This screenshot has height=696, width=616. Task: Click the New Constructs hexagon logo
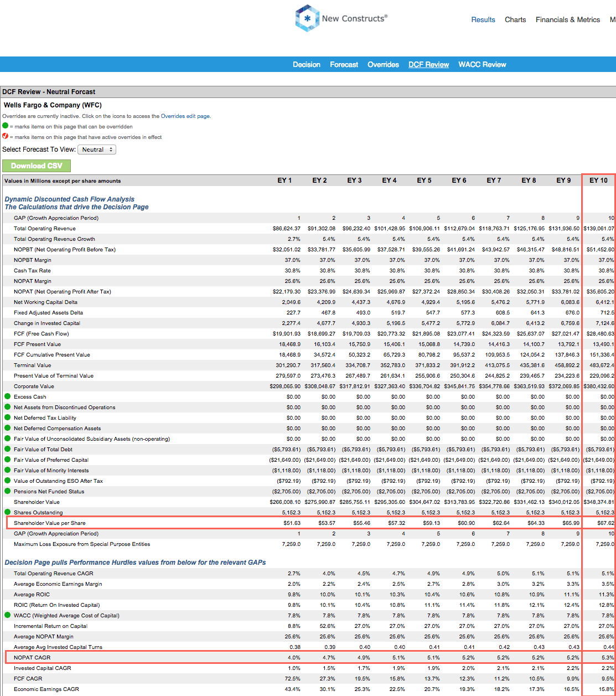[x=307, y=18]
